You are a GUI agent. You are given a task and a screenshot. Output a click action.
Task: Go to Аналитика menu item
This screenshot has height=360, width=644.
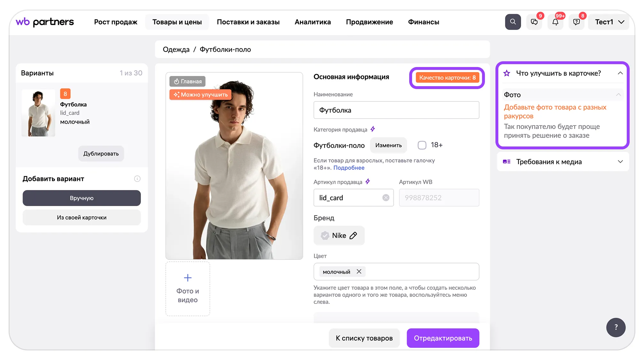click(313, 22)
